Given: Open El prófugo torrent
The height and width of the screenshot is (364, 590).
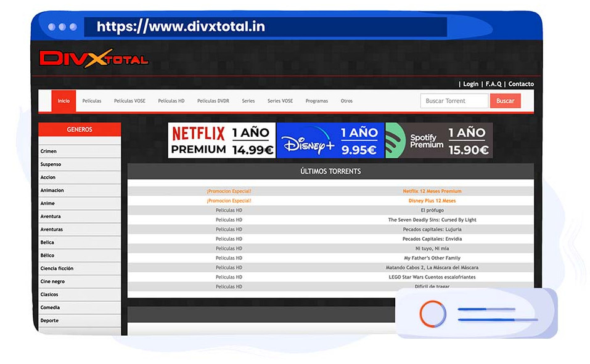Looking at the screenshot, I should click(432, 210).
